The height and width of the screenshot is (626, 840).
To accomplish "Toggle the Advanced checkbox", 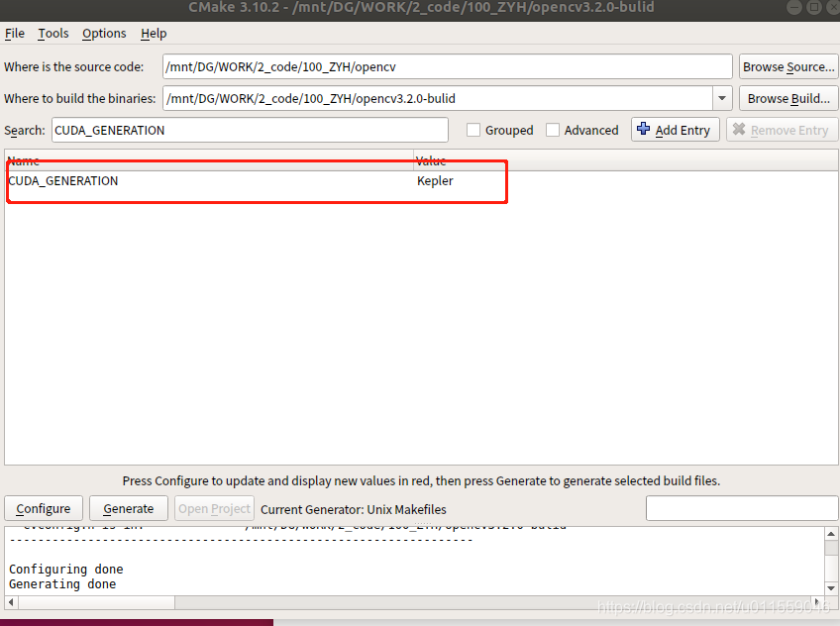I will 553,130.
